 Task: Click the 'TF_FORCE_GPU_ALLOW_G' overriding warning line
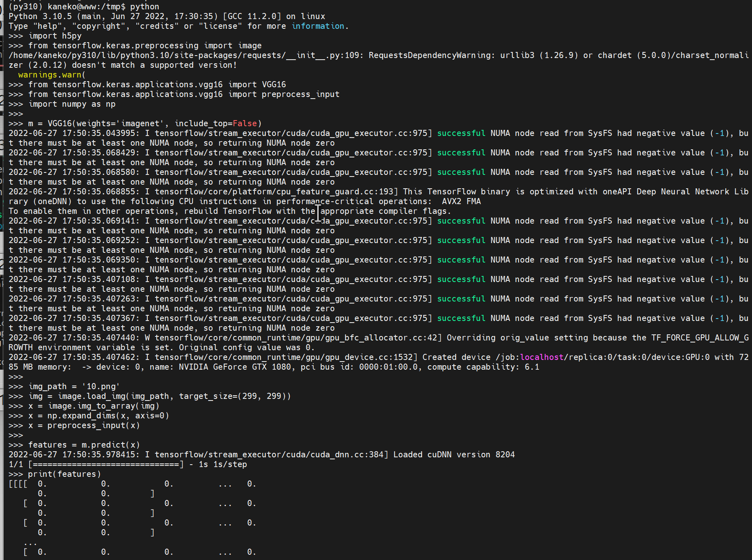click(379, 338)
